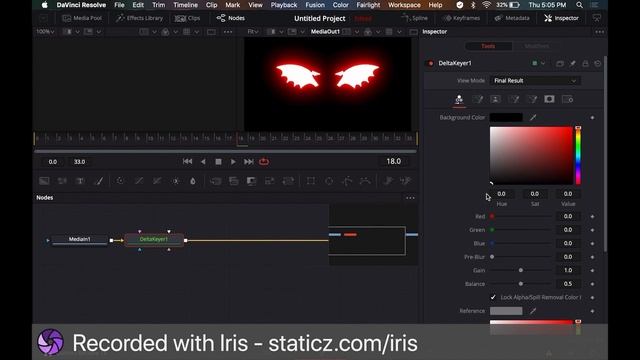Toggle keyframe diamond for Red
Image resolution: width=640 pixels, height=360 pixels.
(x=592, y=216)
